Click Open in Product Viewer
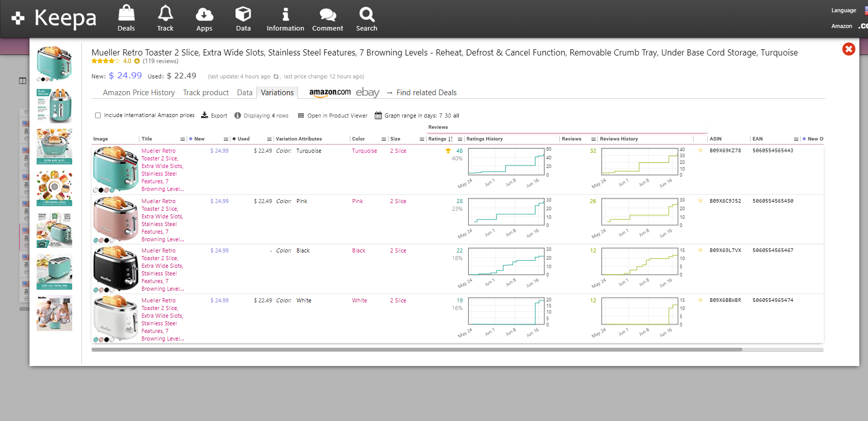The image size is (868, 421). (337, 116)
